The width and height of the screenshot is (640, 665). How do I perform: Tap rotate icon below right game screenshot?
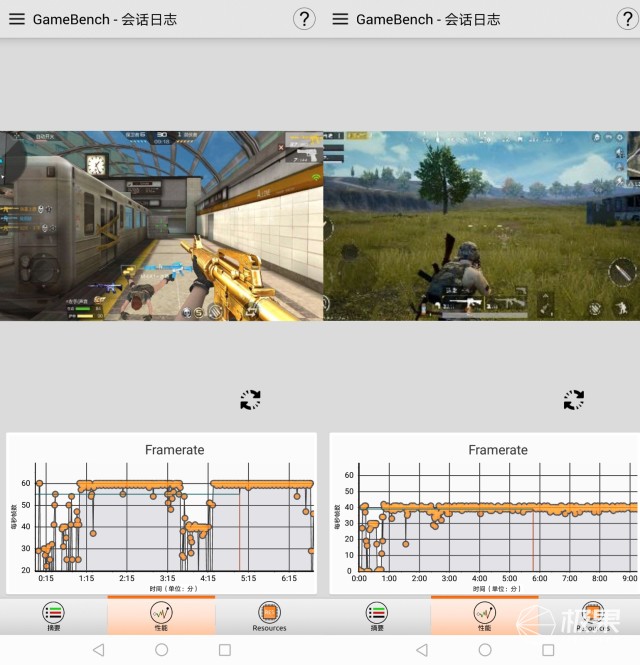click(x=574, y=400)
